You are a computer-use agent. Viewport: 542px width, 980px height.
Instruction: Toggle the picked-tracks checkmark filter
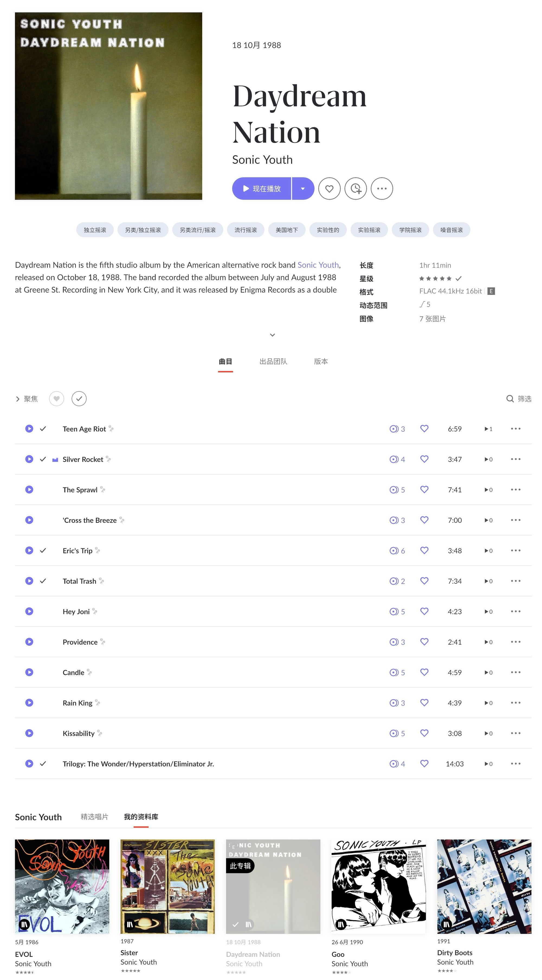coord(79,399)
